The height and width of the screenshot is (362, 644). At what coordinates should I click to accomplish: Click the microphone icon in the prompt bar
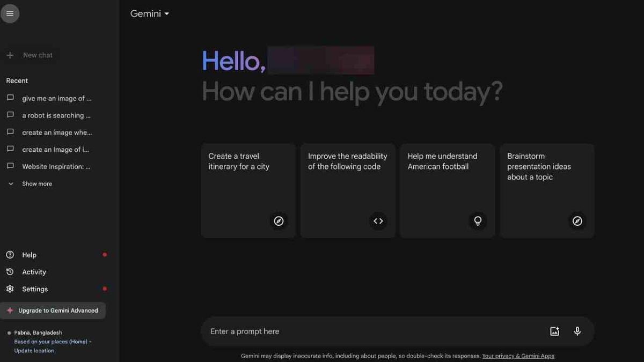(577, 331)
